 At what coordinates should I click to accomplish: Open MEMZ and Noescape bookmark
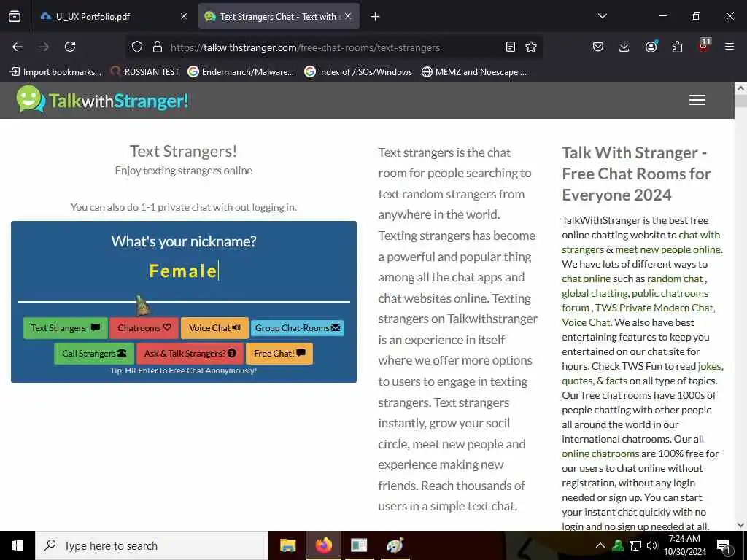(x=474, y=72)
